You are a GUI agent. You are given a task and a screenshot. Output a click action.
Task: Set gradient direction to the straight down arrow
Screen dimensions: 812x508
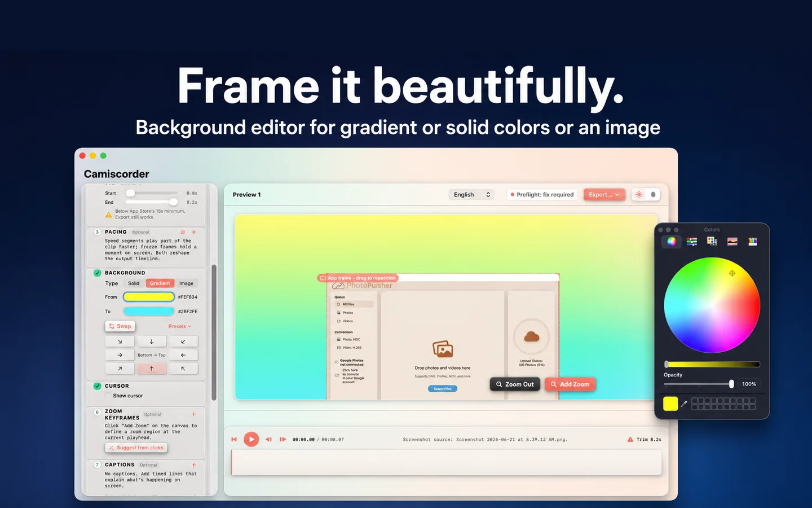[152, 341]
